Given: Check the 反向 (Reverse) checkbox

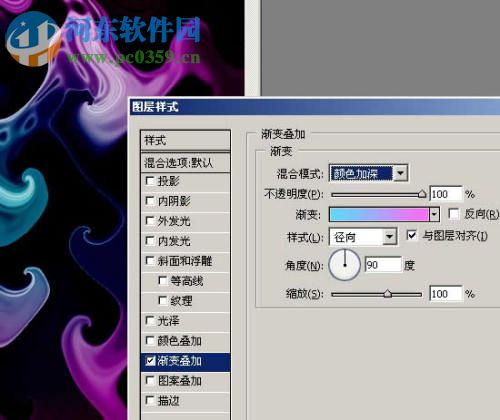Looking at the screenshot, I should 454,214.
